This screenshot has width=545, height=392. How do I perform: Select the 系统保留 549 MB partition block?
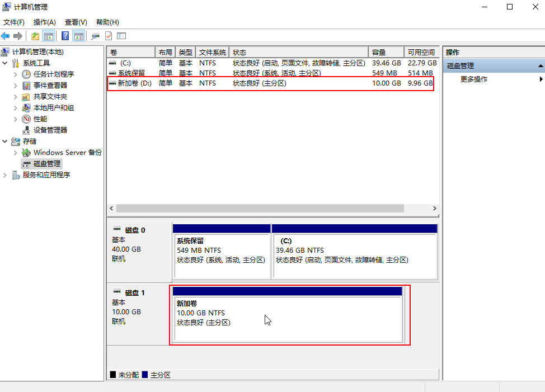pos(222,252)
